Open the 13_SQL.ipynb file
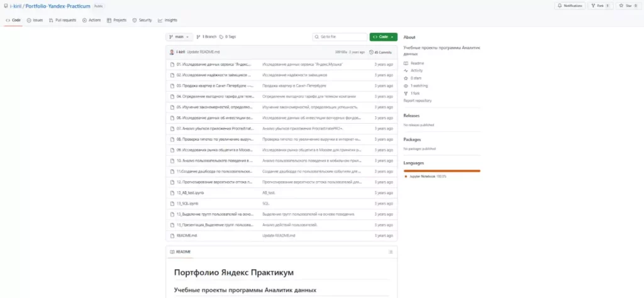The height and width of the screenshot is (298, 644). click(x=187, y=203)
